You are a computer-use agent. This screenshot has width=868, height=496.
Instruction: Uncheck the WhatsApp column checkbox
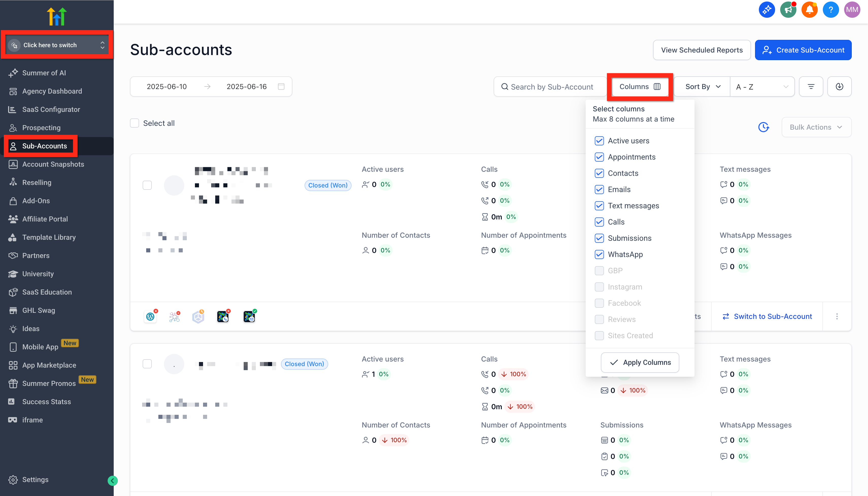pyautogui.click(x=599, y=254)
